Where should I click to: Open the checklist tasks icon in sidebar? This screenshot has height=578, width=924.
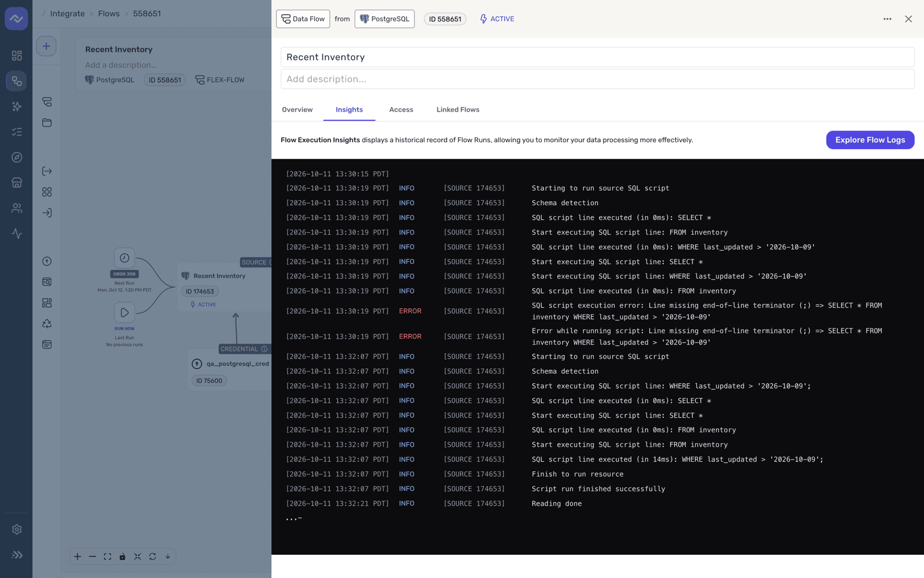17,132
